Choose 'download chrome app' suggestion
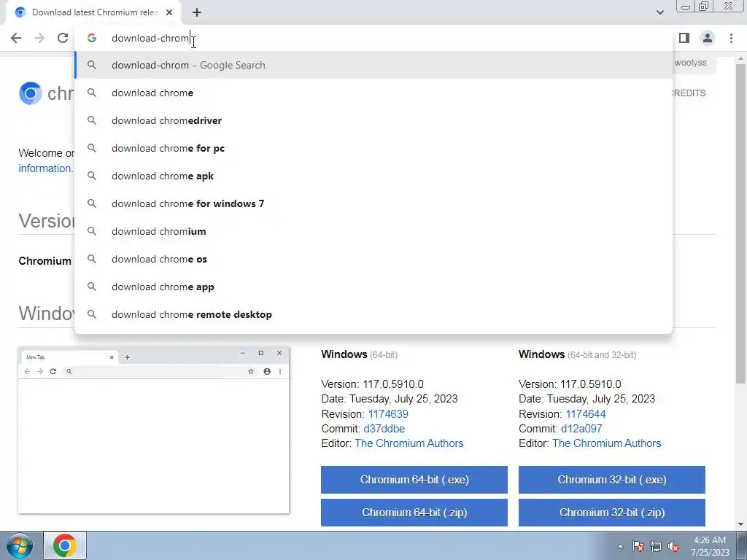747x560 pixels. click(x=373, y=287)
